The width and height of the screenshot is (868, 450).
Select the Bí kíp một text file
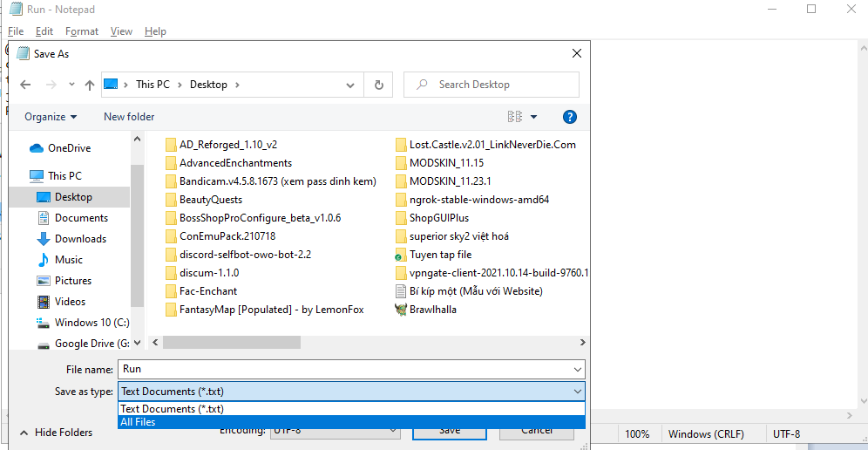click(469, 291)
